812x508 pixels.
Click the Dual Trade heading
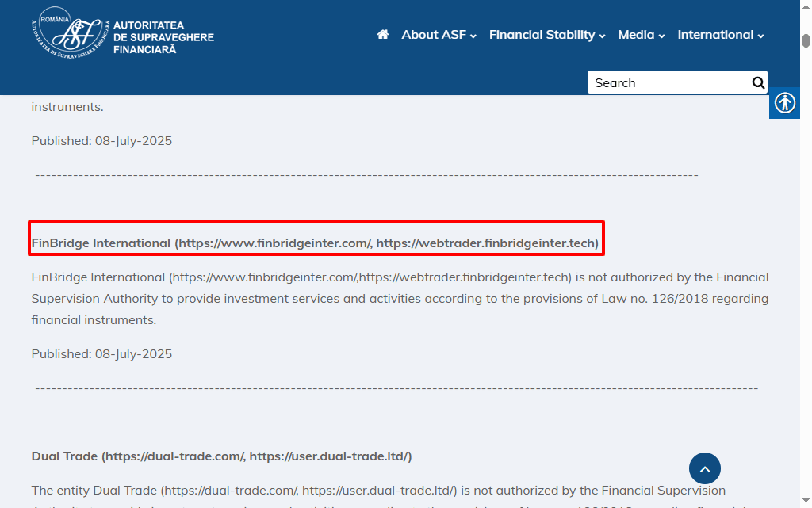click(x=221, y=456)
